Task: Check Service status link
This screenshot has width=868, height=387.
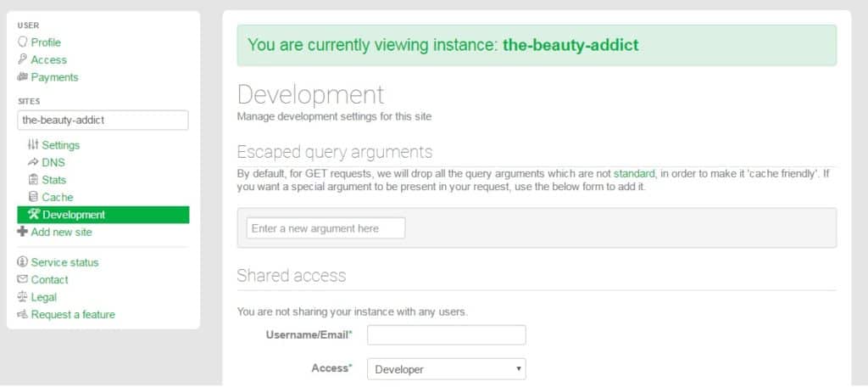Action: pos(64,261)
